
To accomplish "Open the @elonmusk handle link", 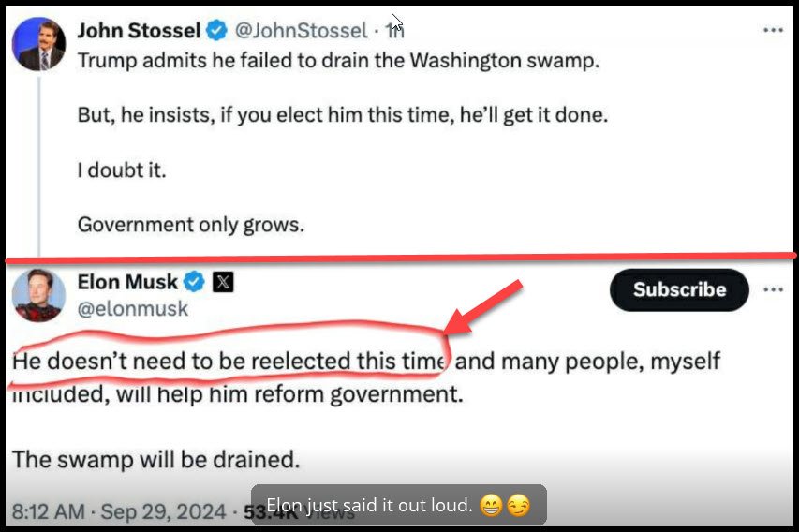I will (132, 308).
